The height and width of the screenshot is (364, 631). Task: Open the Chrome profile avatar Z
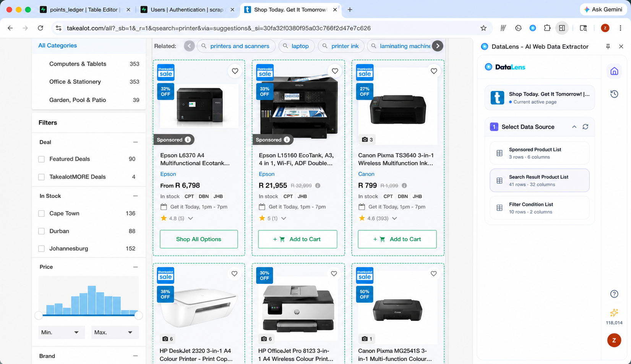pyautogui.click(x=605, y=28)
